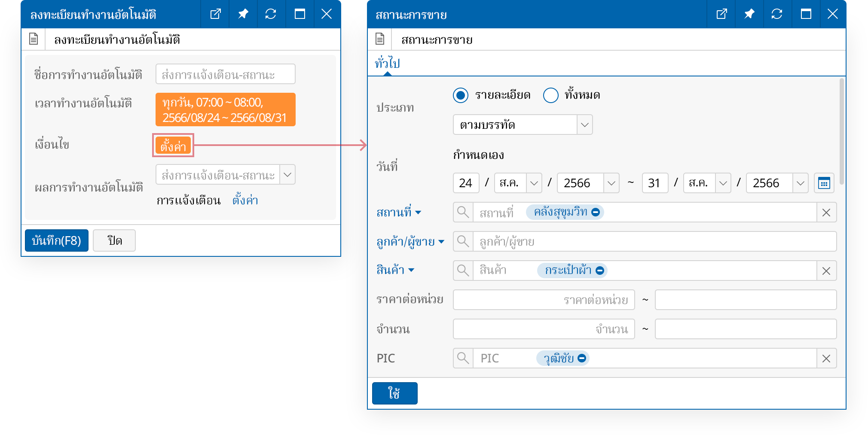
Task: Select the รายละเอียด radio option
Action: tap(461, 95)
